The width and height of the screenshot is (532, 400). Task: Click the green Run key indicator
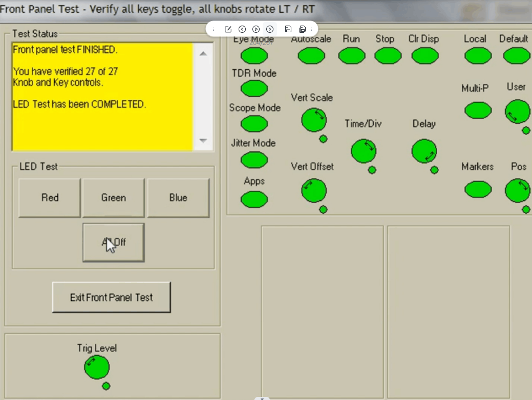pos(351,56)
